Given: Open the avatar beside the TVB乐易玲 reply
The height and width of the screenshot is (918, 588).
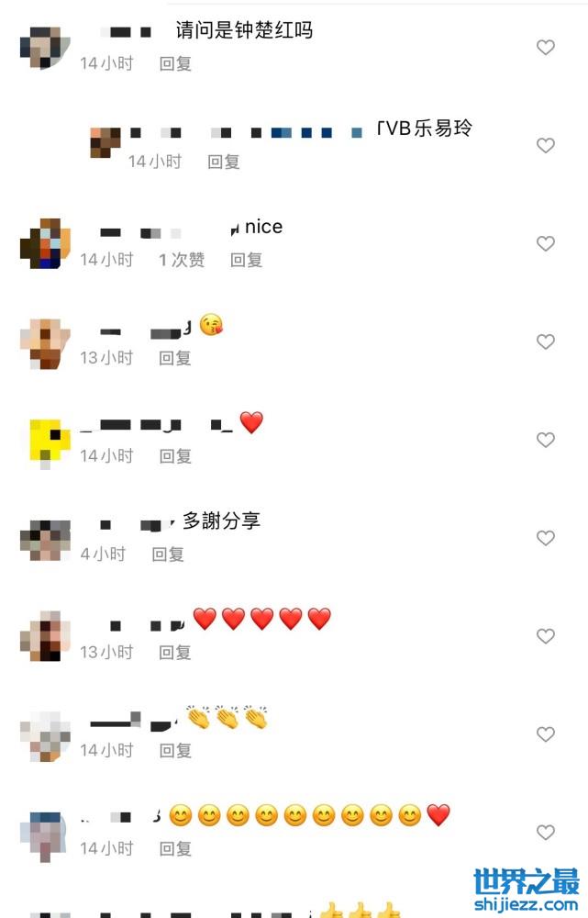Looking at the screenshot, I should pos(105,143).
